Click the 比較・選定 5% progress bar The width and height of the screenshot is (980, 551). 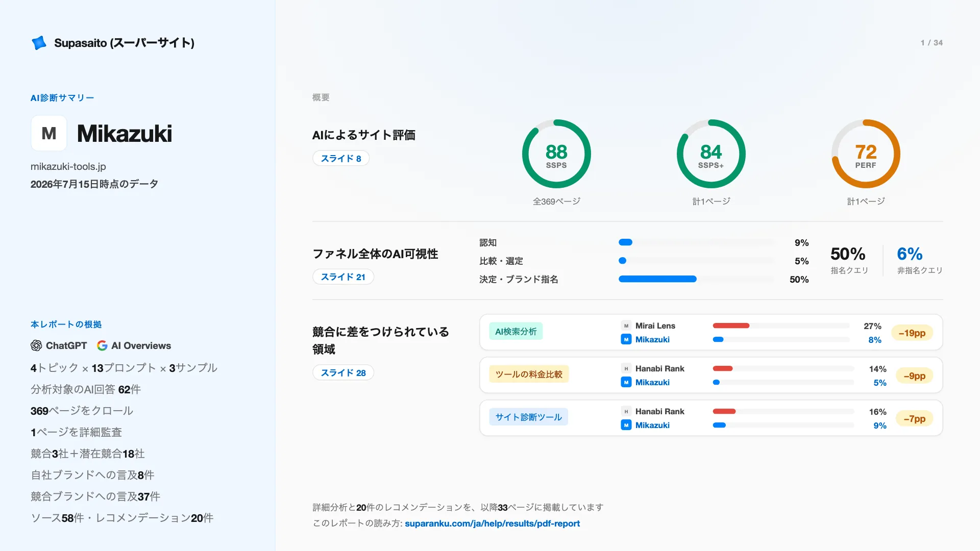coord(696,261)
